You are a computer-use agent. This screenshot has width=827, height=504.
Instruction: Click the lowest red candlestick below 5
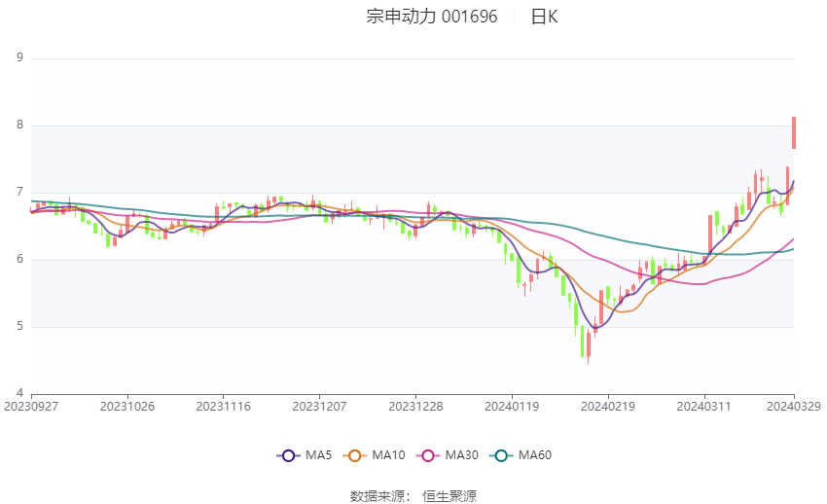pyautogui.click(x=589, y=345)
